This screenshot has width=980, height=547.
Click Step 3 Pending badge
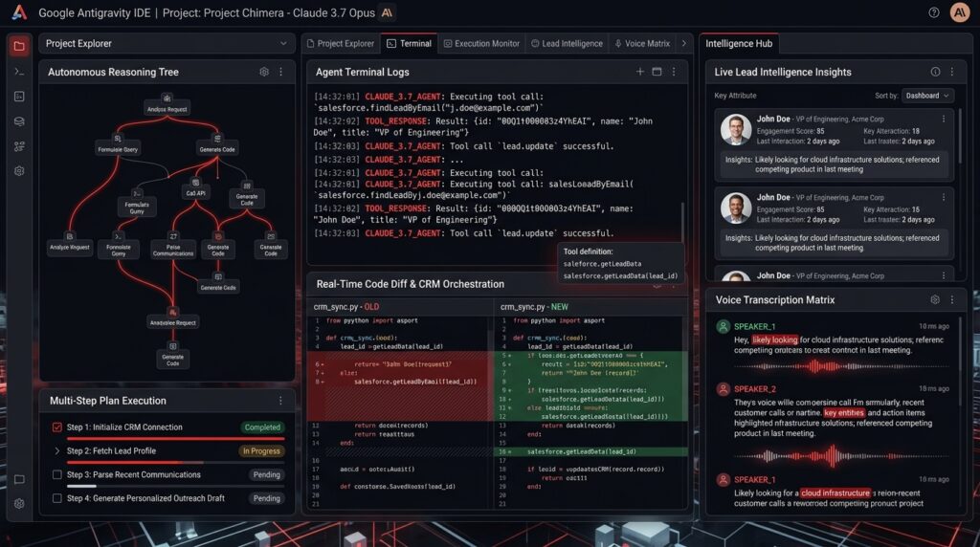267,474
